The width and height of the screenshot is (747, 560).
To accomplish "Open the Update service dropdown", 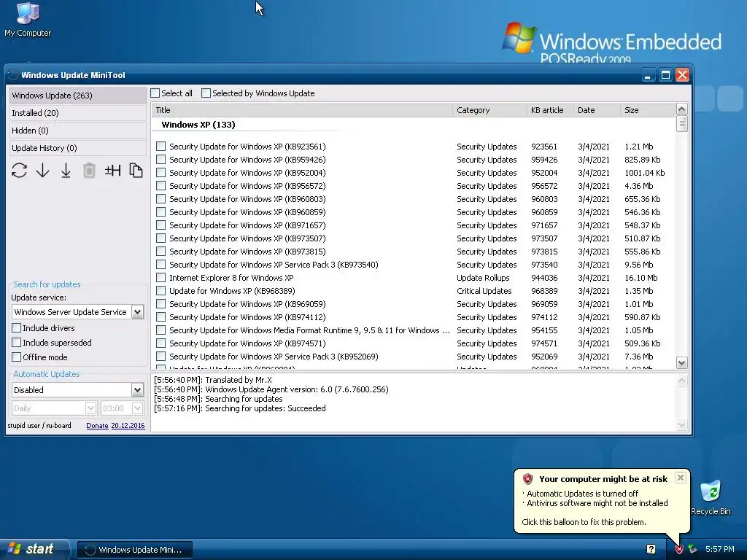I will point(138,312).
